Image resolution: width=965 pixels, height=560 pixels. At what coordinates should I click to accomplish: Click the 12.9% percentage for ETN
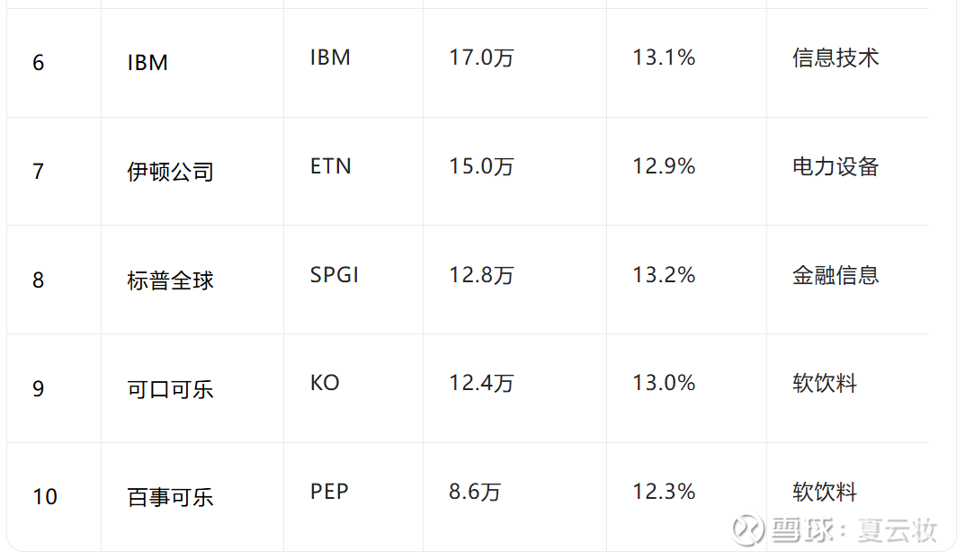(x=664, y=166)
